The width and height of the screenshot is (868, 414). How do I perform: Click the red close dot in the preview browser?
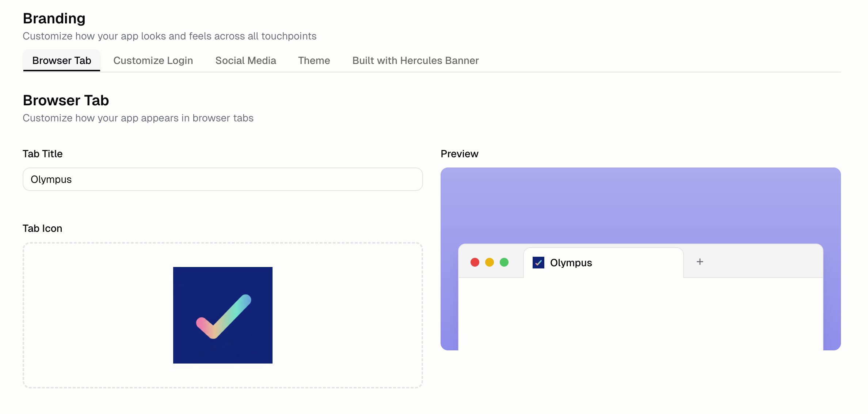475,262
